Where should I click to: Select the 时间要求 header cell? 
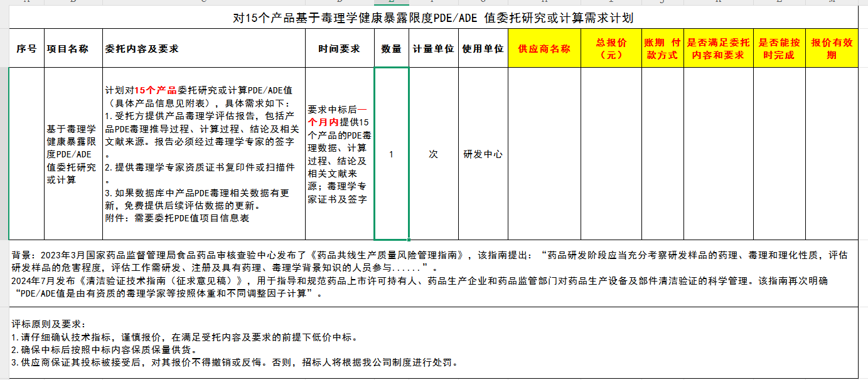(340, 49)
